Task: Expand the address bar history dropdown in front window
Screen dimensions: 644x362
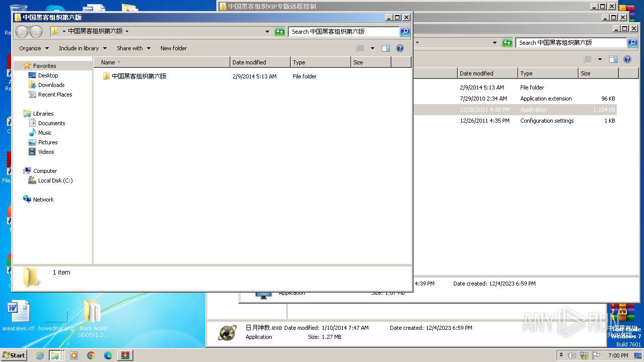Action: tap(268, 31)
